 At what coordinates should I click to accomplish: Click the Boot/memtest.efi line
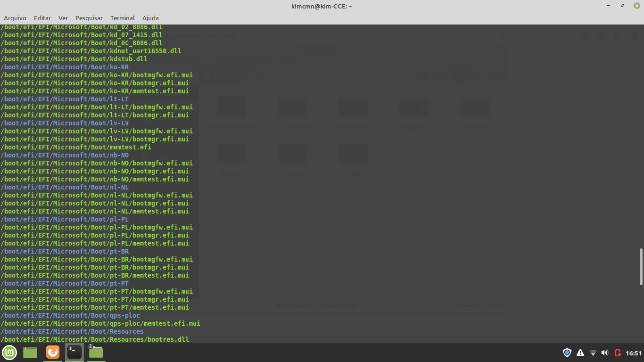pyautogui.click(x=76, y=147)
